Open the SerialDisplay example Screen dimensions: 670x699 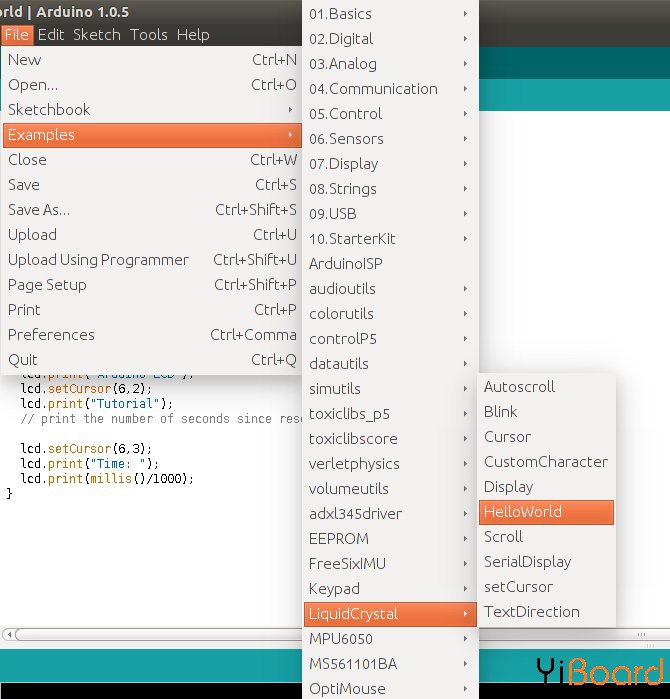(x=547, y=562)
